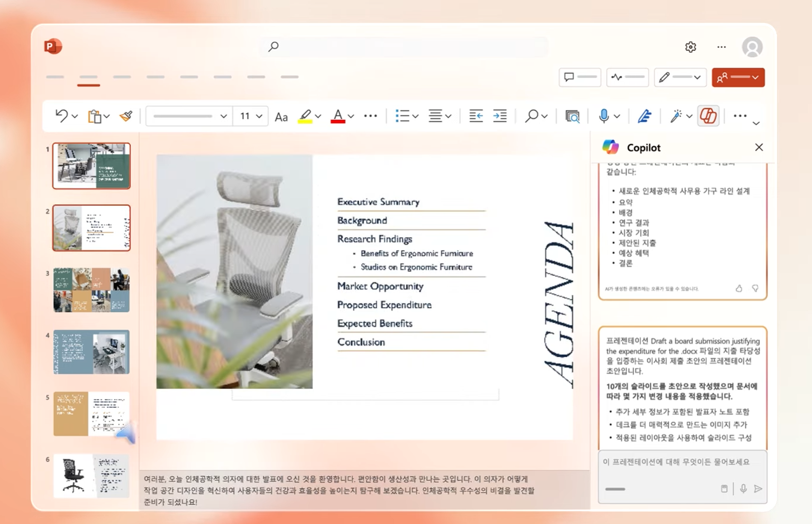
Task: Click the Format Painter brush icon
Action: pos(126,116)
